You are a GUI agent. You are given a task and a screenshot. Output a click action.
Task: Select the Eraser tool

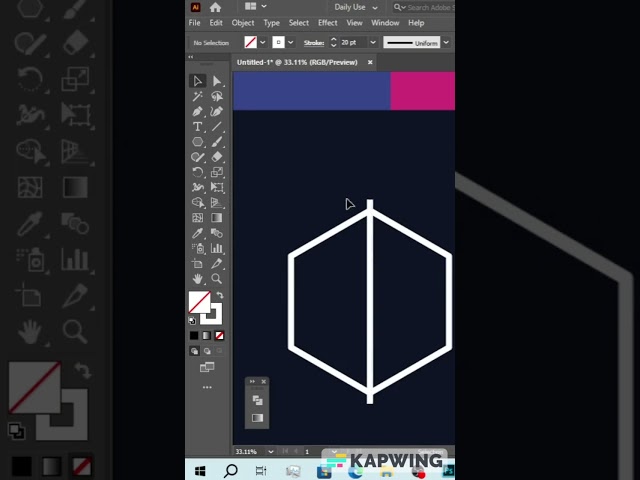coord(217,157)
